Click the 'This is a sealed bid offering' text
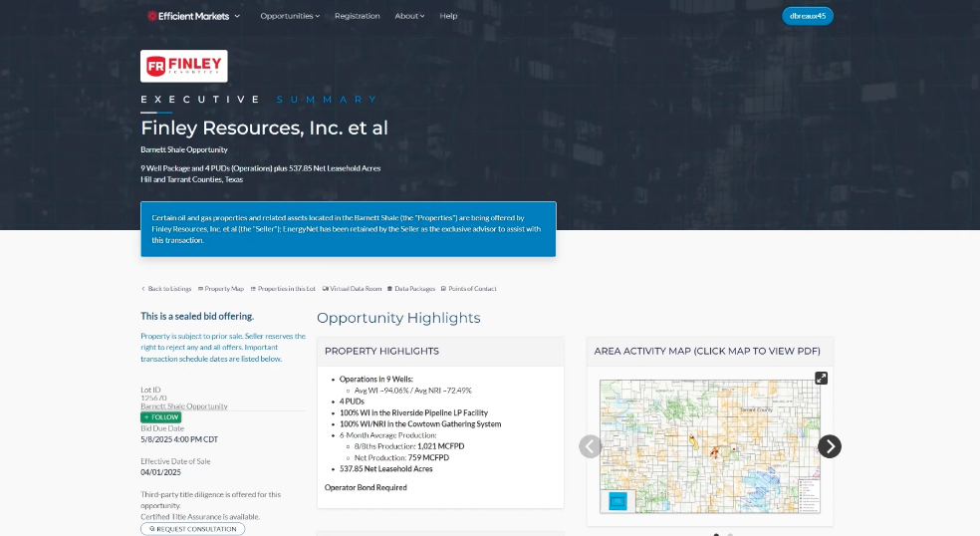 pyautogui.click(x=197, y=317)
